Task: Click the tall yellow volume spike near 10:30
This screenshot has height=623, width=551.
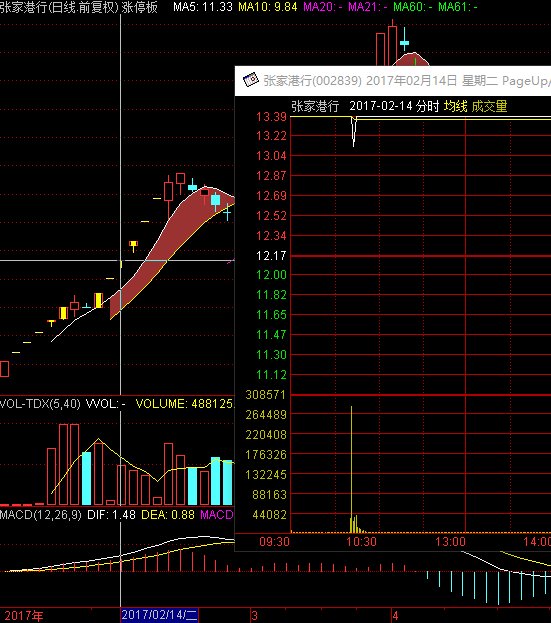Action: [x=351, y=469]
